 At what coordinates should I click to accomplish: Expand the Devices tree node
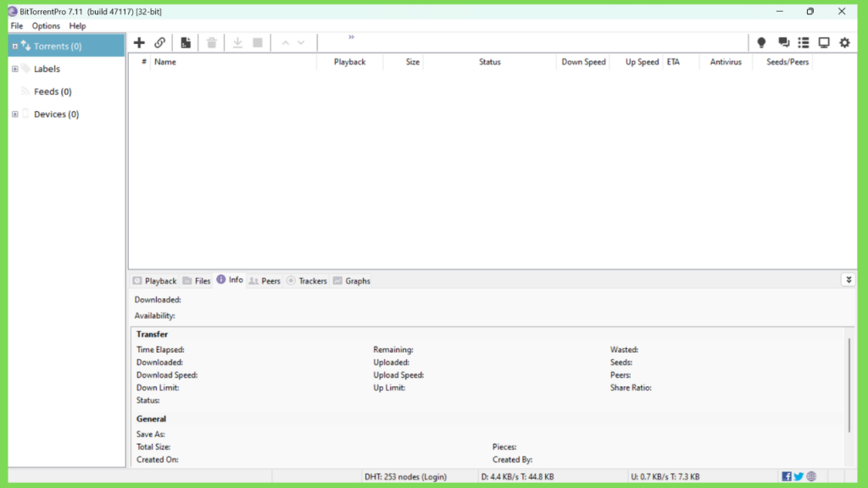click(15, 114)
